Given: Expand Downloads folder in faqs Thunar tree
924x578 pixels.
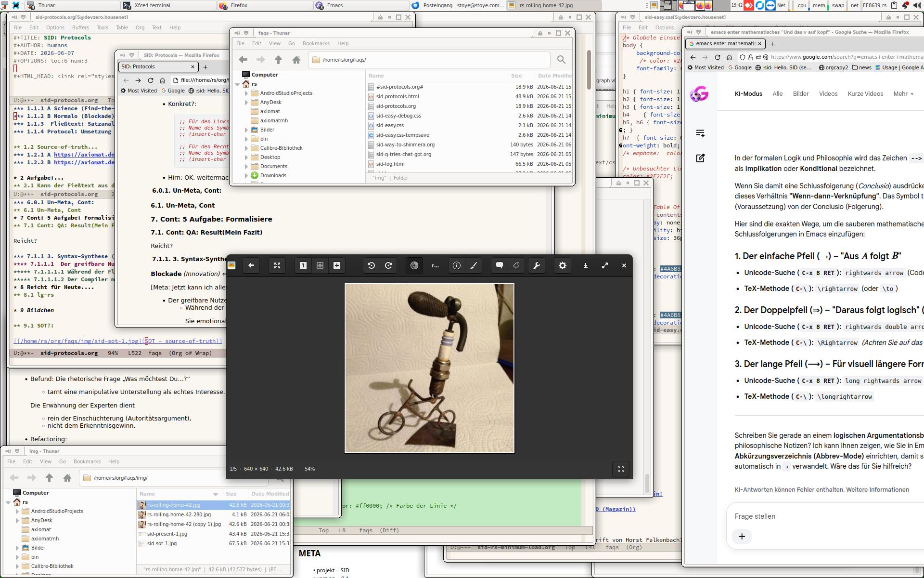Looking at the screenshot, I should [x=246, y=175].
